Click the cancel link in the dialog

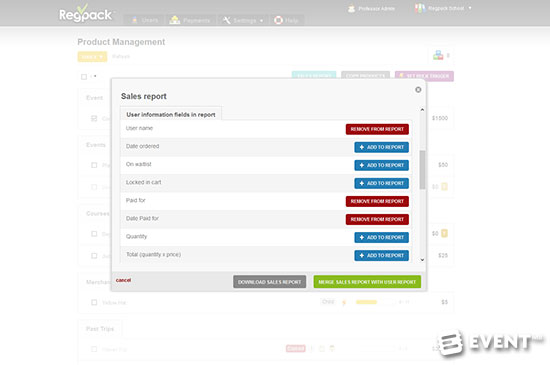(123, 280)
